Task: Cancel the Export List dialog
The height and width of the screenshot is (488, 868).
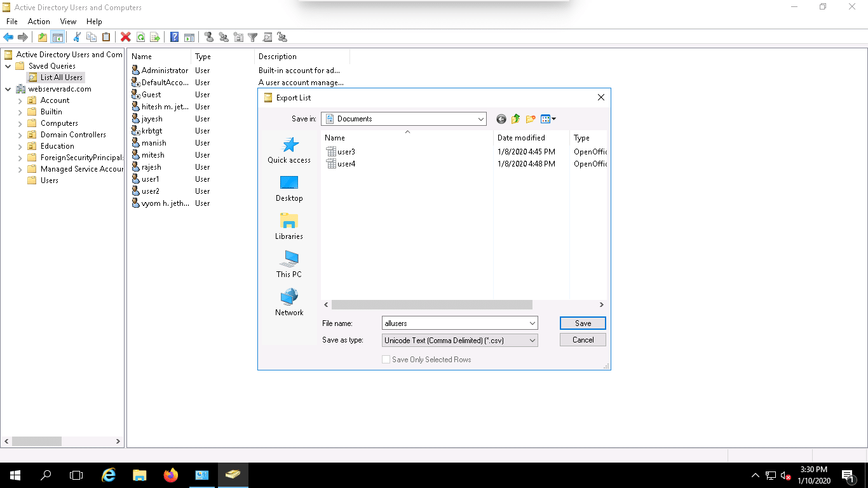Action: [x=582, y=339]
